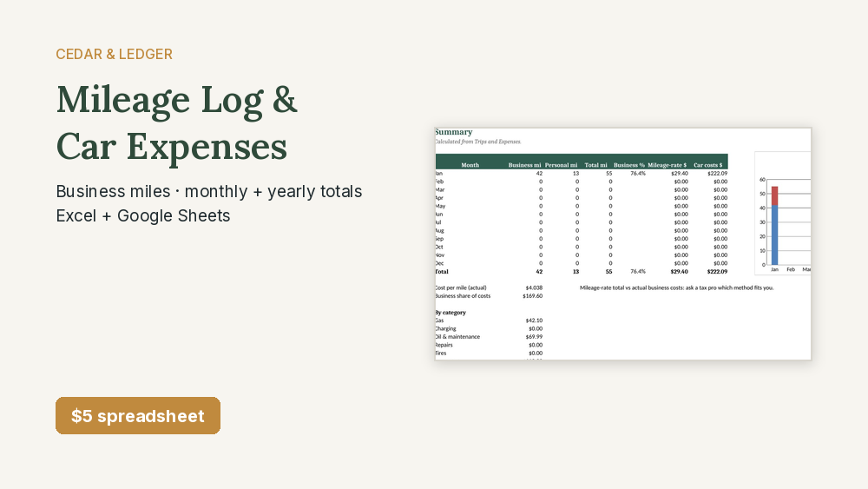This screenshot has height=489, width=868.
Task: Click the "Summary" heading in the sheet
Action: tap(453, 132)
